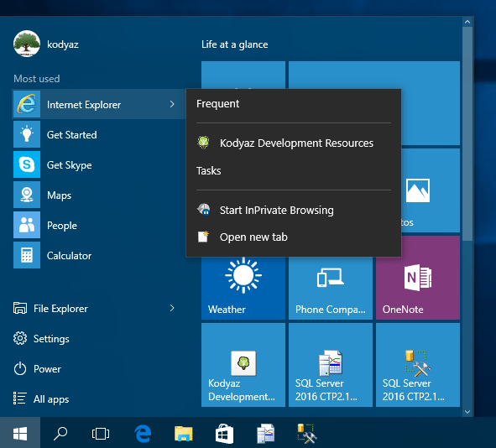This screenshot has height=448, width=496.
Task: Open the People app
Action: (x=99, y=225)
